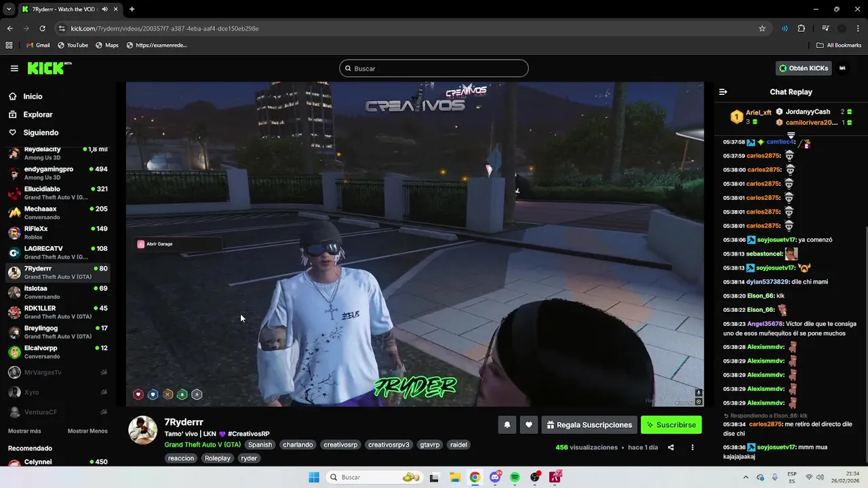
Task: Open the hamburger sidebar menu
Action: click(x=14, y=68)
